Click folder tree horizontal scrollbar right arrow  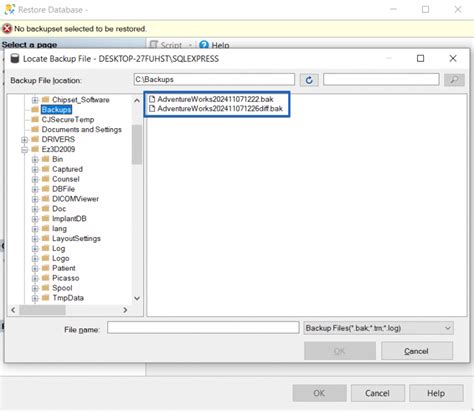click(x=125, y=310)
